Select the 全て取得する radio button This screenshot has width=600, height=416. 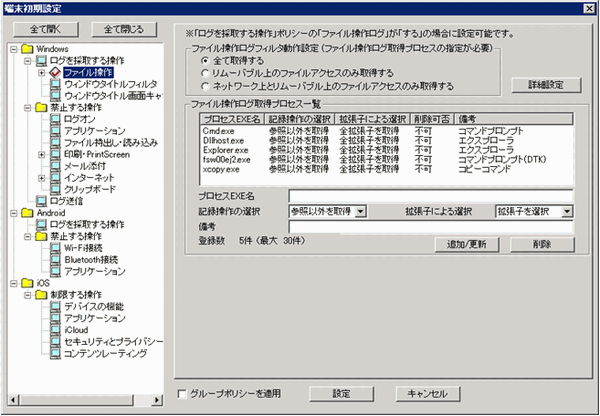click(205, 61)
